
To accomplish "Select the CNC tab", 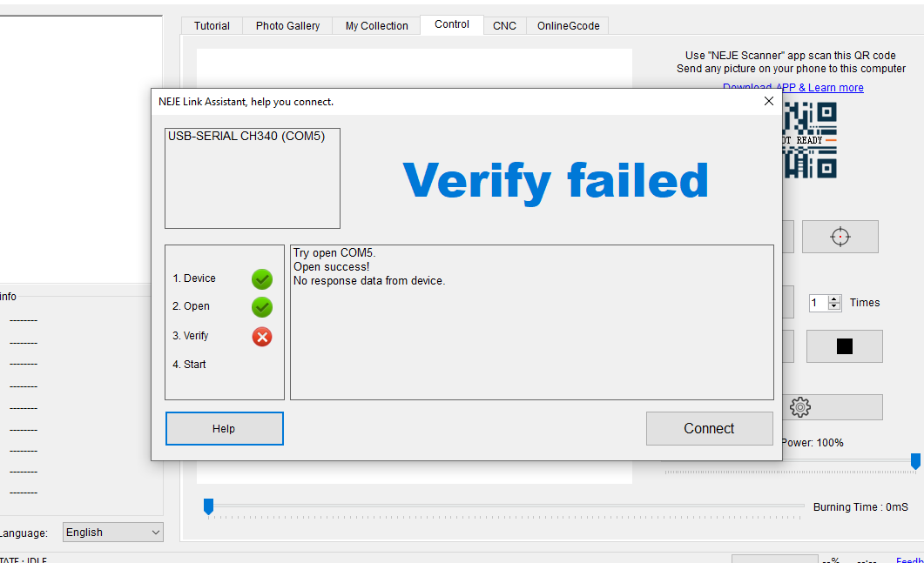I will (x=504, y=26).
